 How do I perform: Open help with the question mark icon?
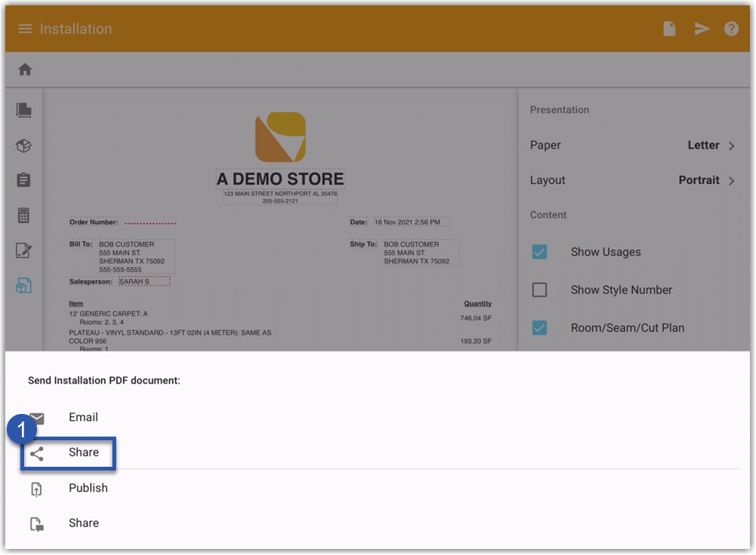tap(731, 29)
